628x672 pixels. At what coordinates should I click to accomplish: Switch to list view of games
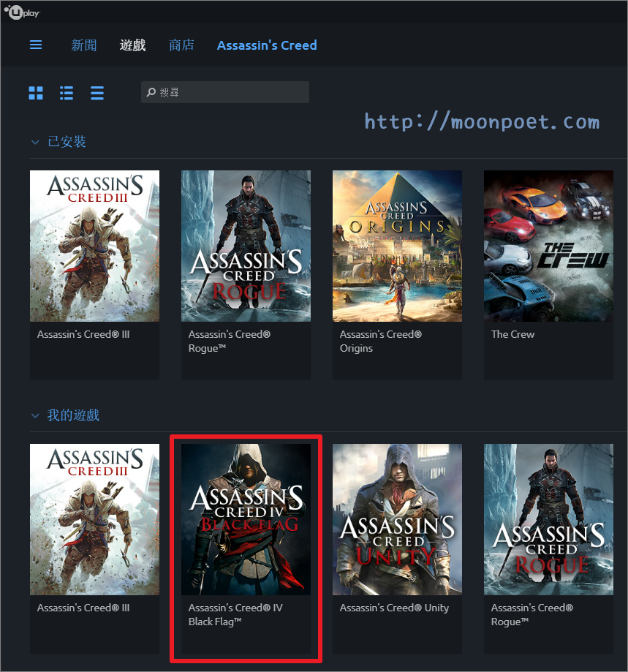pos(66,93)
